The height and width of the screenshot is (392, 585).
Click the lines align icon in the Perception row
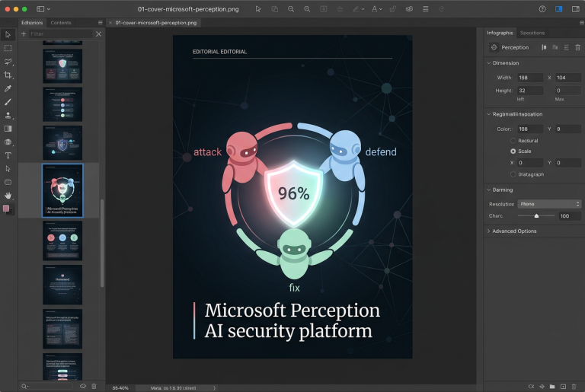tap(567, 47)
